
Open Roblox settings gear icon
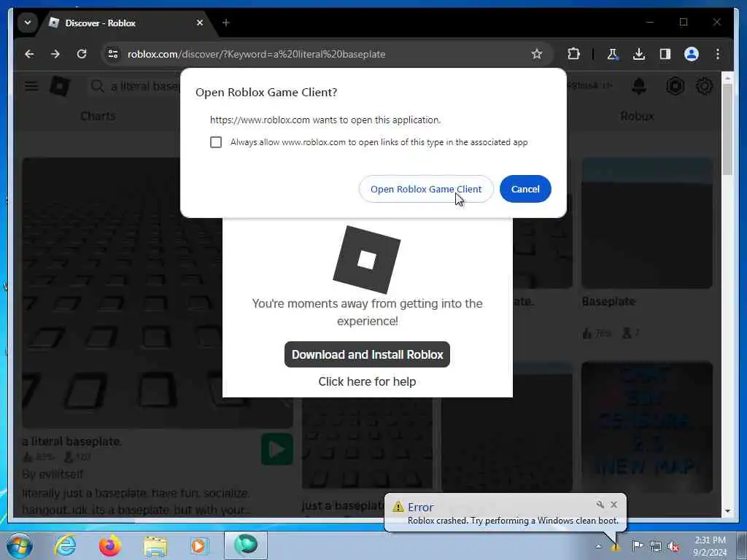tap(704, 86)
